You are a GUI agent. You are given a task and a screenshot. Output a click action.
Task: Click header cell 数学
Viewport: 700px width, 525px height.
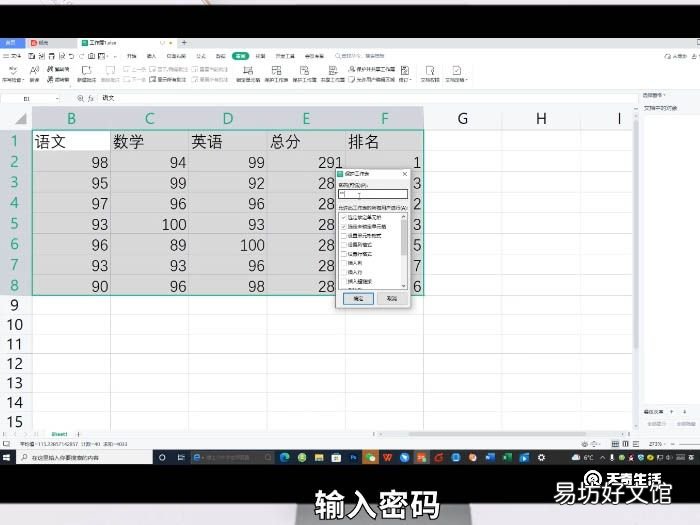pos(150,141)
